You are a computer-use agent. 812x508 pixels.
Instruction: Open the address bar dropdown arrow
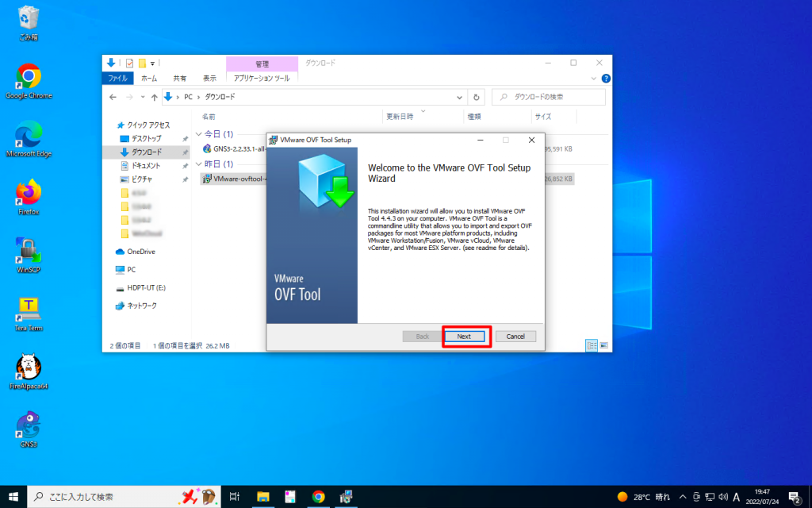(459, 96)
